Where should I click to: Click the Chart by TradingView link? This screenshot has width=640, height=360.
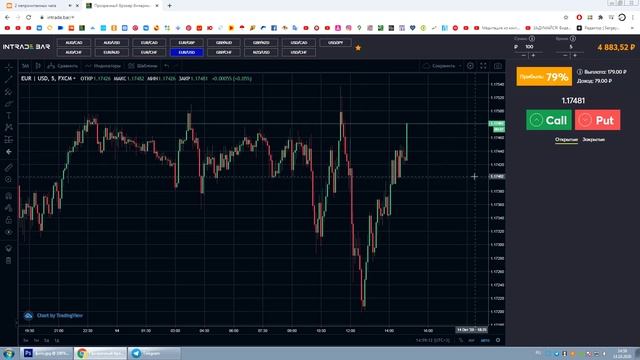pos(54,316)
